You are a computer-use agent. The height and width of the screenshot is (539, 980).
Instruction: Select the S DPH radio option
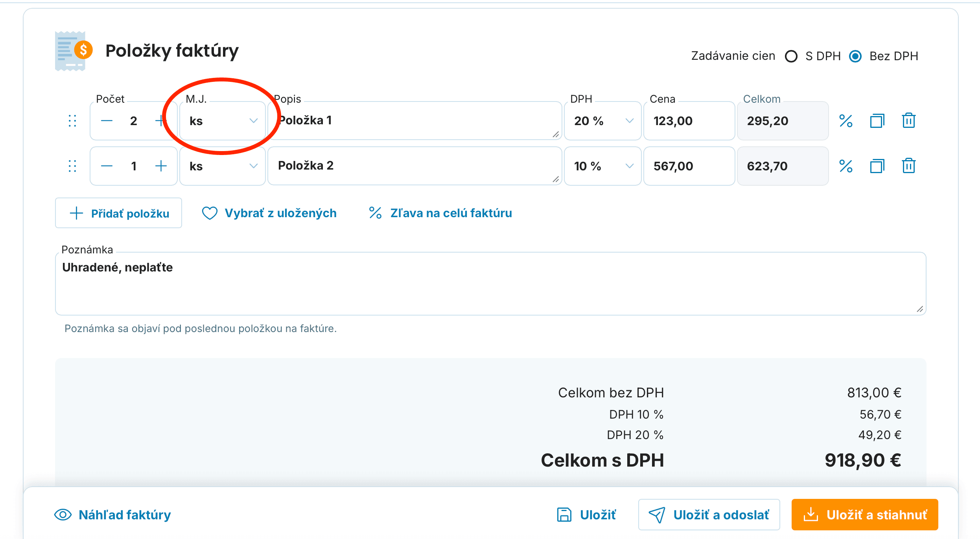(x=791, y=56)
